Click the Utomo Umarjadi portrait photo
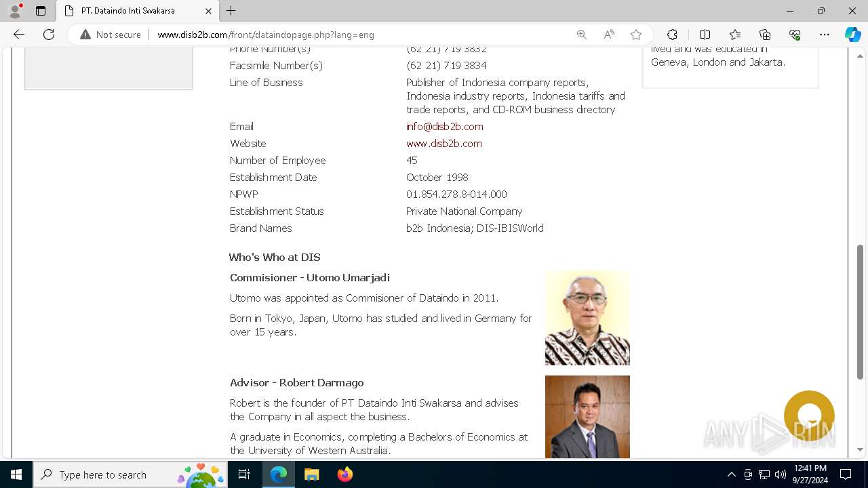Screen dimensions: 868x488 587,318
